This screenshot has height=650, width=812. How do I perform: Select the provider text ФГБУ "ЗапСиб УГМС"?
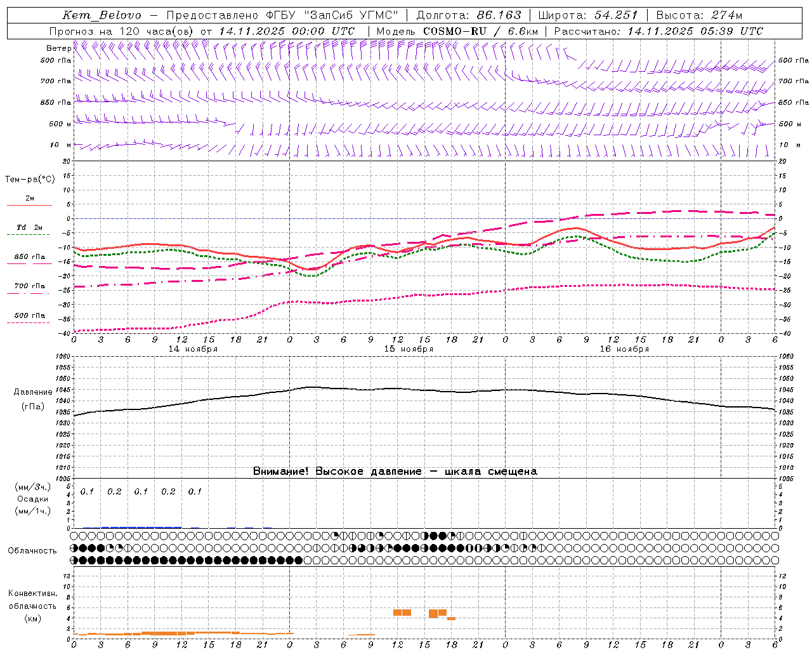click(x=332, y=15)
